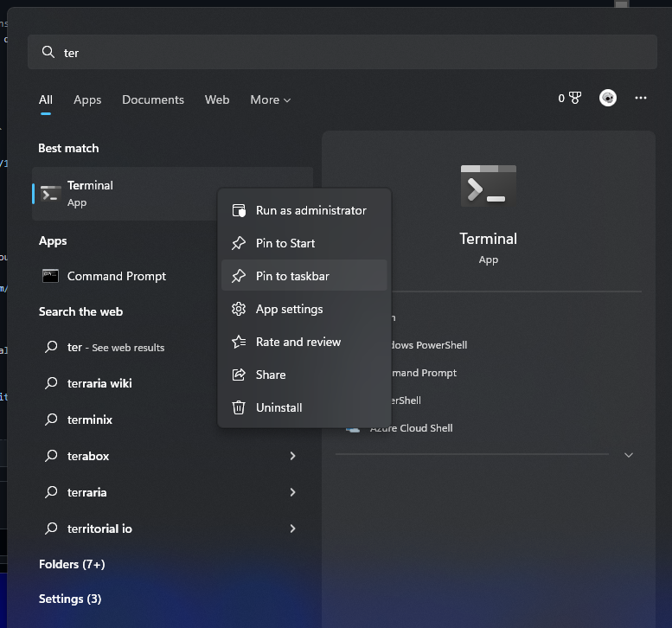This screenshot has height=628, width=672.
Task: Click the Terminal title in preview pane
Action: pos(488,239)
